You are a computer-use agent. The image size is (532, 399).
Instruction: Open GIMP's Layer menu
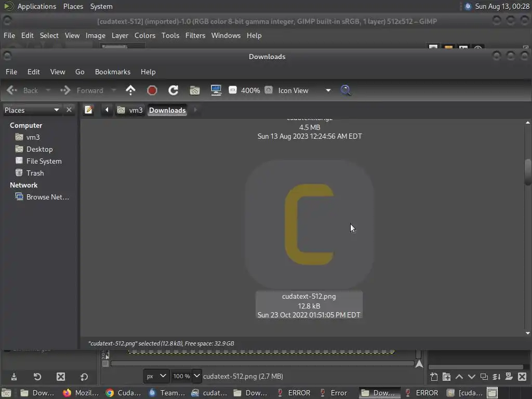(120, 35)
